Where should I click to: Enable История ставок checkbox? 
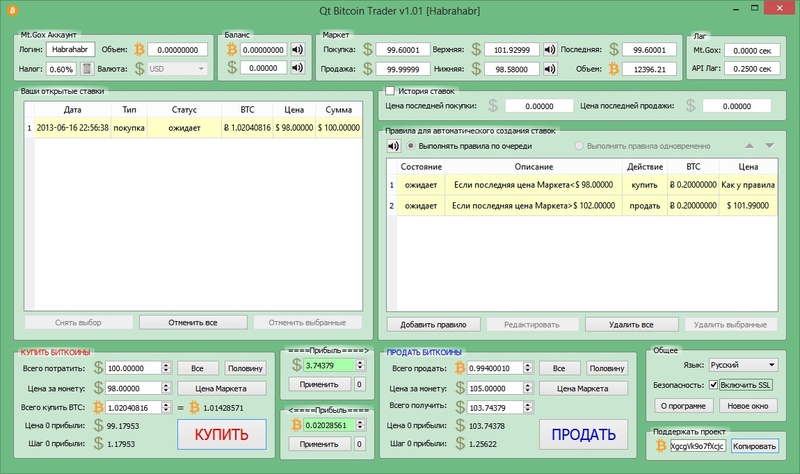tap(390, 91)
